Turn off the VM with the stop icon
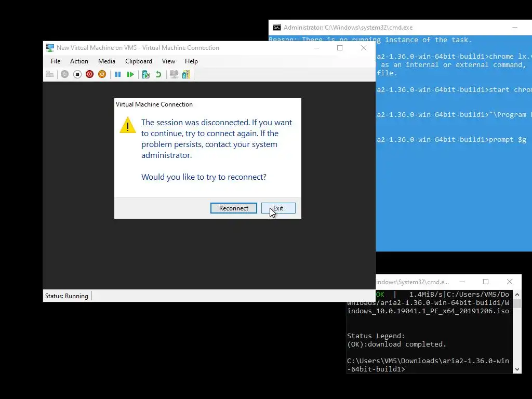532x399 pixels. [x=77, y=74]
